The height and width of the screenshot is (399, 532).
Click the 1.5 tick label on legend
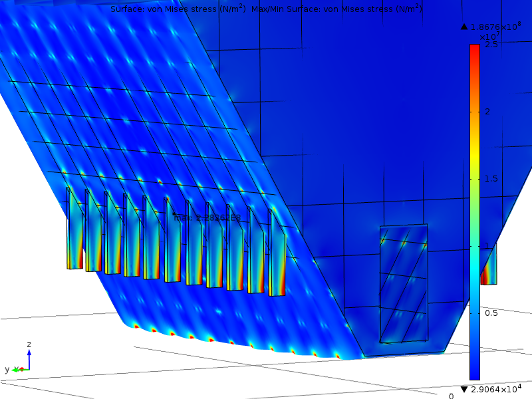491,179
